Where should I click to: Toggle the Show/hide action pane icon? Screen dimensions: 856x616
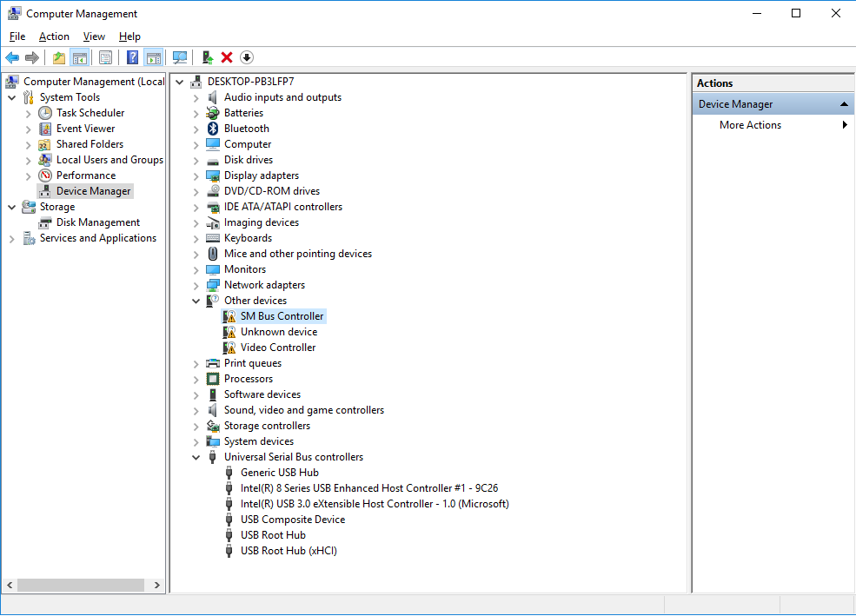point(154,57)
